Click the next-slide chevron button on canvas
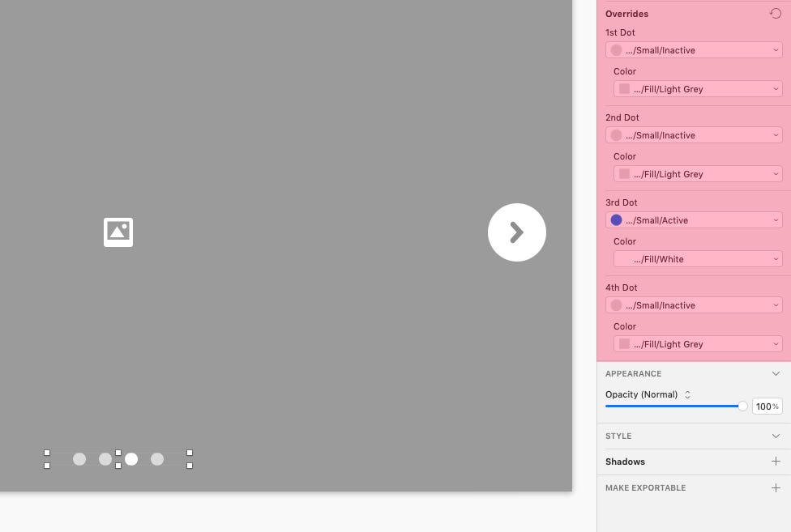This screenshot has height=532, width=791. (516, 232)
